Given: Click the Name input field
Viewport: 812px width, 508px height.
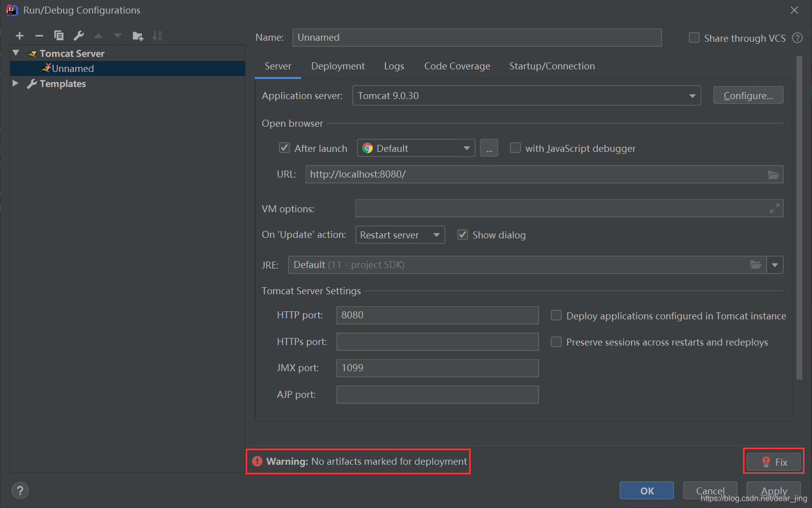Looking at the screenshot, I should click(477, 38).
